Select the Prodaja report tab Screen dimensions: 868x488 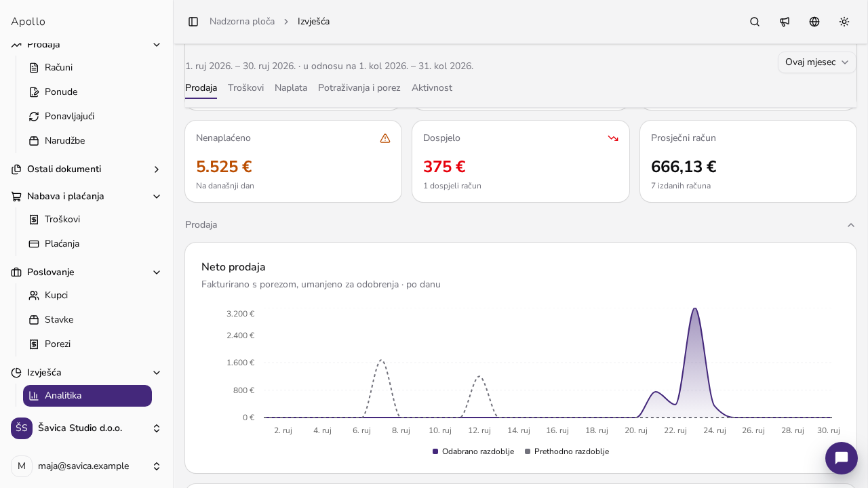point(201,88)
